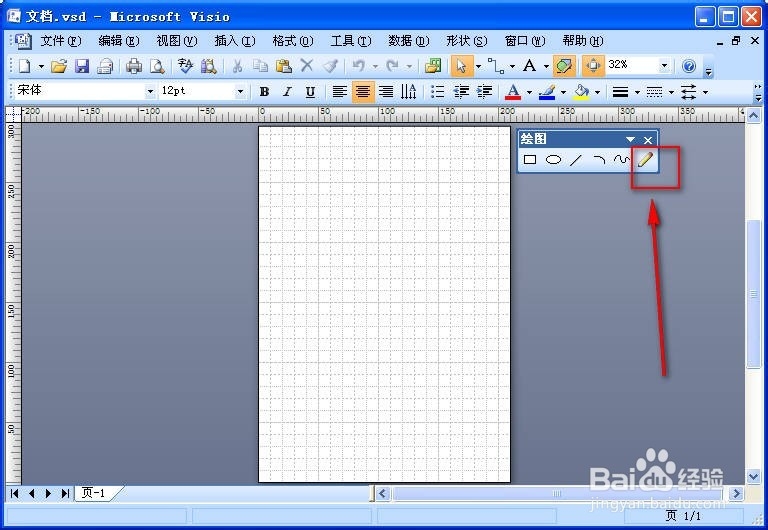Click the Paste clipboard icon
Viewport: 768px width, 530px height.
point(284,66)
